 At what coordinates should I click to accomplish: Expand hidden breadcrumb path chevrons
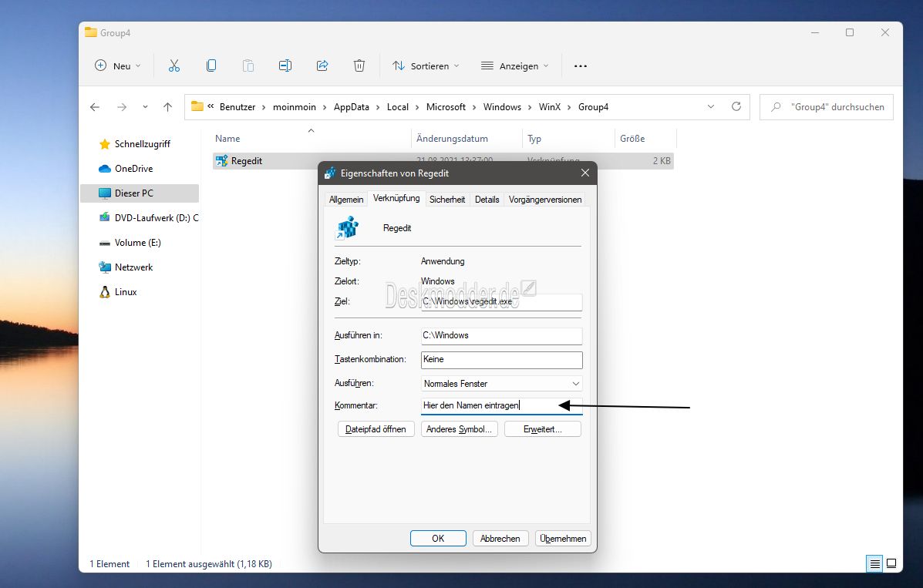pyautogui.click(x=211, y=106)
